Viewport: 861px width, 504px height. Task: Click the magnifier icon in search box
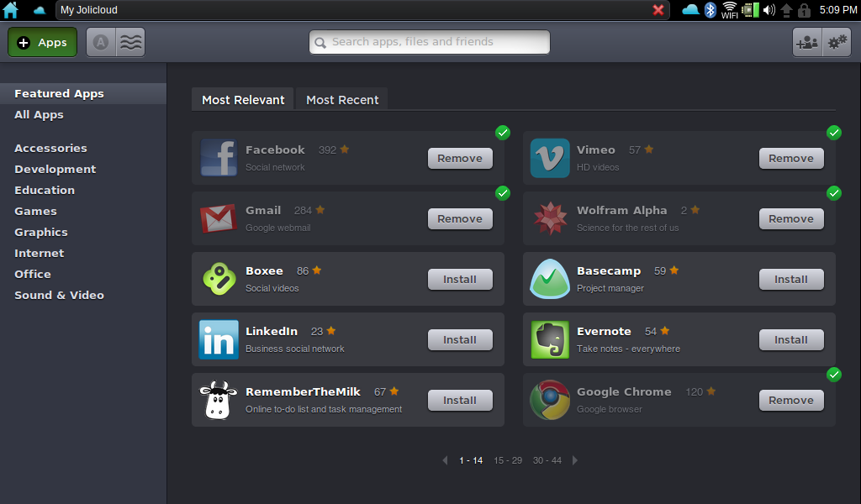click(x=320, y=42)
